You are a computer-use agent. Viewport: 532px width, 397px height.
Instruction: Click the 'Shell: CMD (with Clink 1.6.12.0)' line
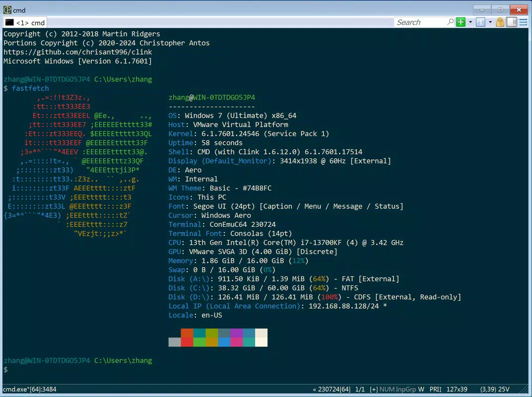[266, 152]
